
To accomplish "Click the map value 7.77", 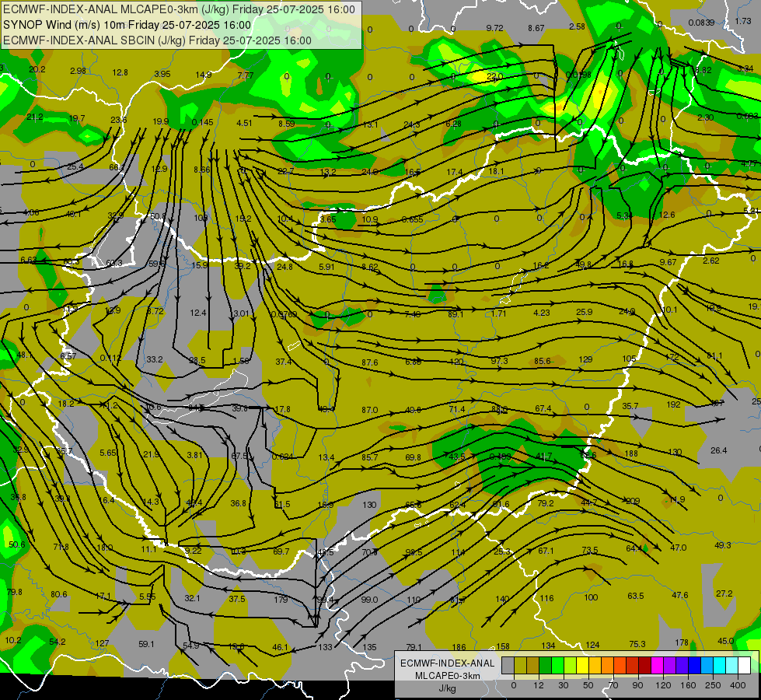I will click(246, 75).
